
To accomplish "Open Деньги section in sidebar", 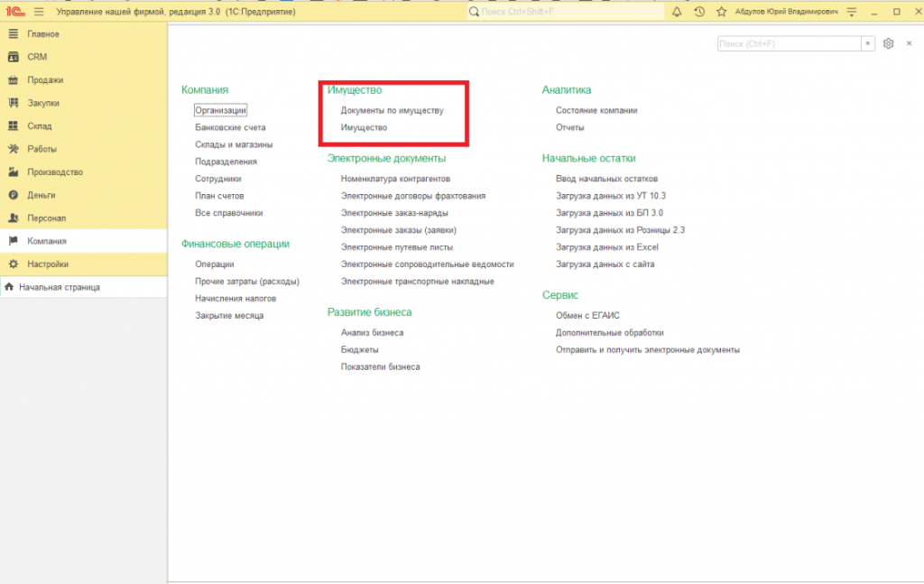I will point(83,195).
